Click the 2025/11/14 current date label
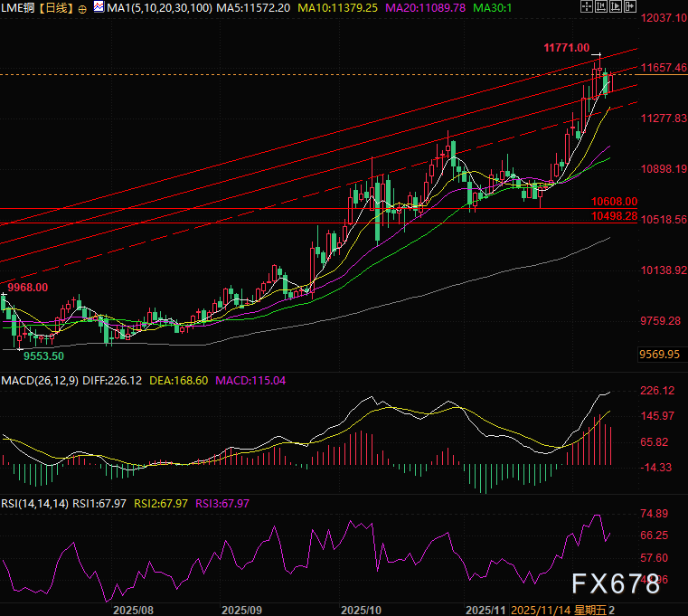The image size is (688, 616). 542,610
